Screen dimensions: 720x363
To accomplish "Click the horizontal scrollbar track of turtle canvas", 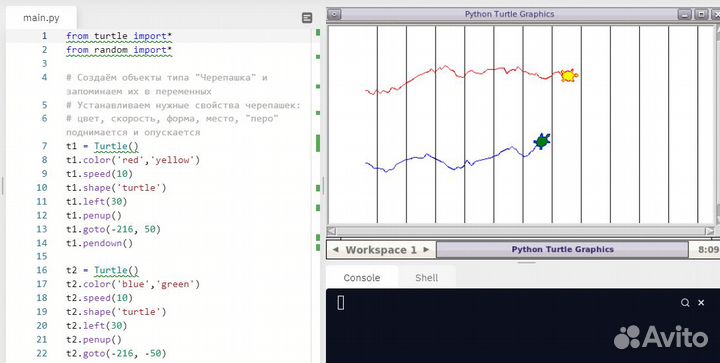I will coord(521,231).
